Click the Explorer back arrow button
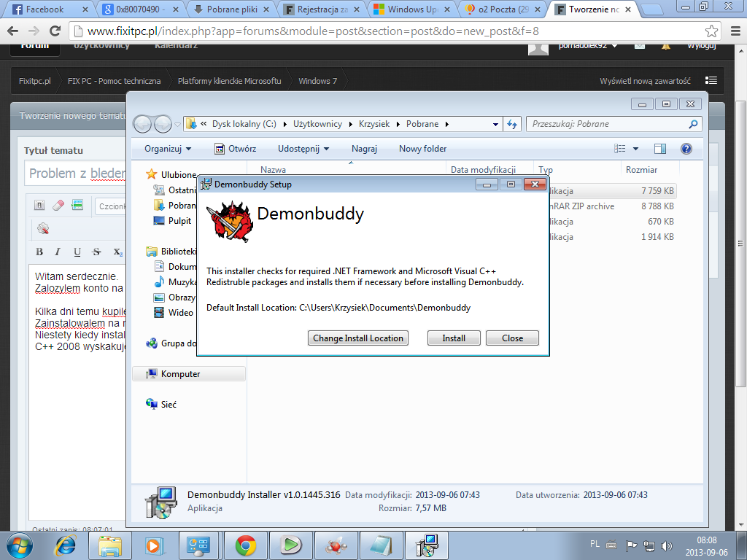The height and width of the screenshot is (560, 747). [142, 124]
